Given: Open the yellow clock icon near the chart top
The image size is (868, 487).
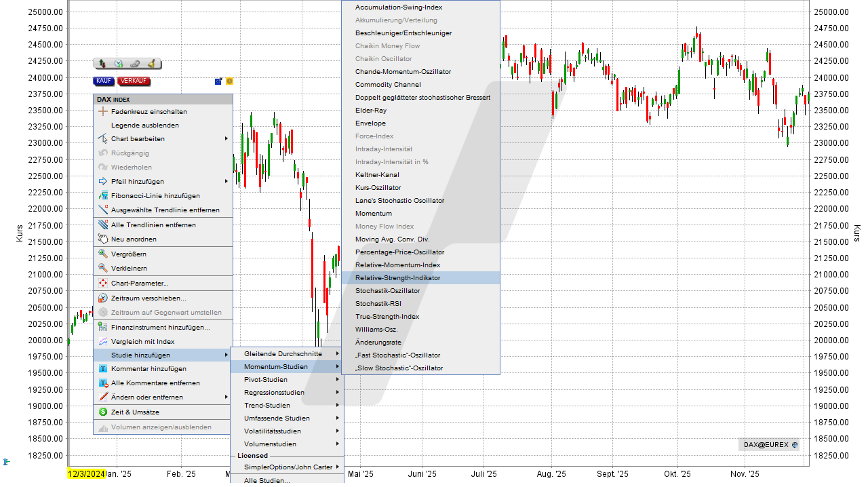Looking at the screenshot, I should click(x=229, y=81).
